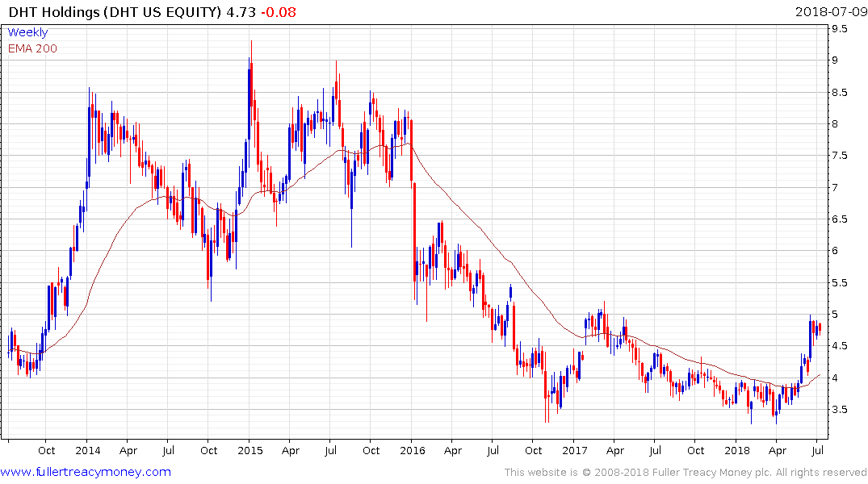Click the Jul label between 2015 and 2016
Image resolution: width=868 pixels, height=484 pixels.
(330, 450)
